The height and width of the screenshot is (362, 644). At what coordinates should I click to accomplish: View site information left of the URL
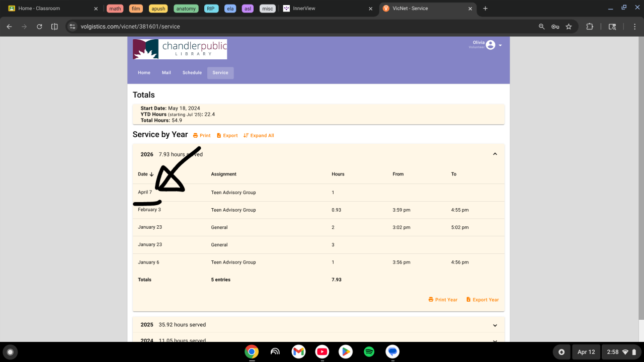(72, 27)
